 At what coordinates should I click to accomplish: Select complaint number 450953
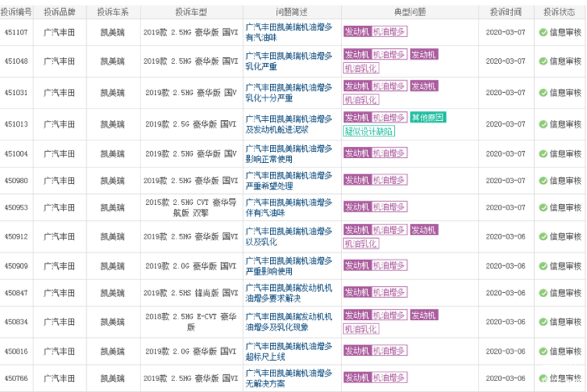pos(16,208)
